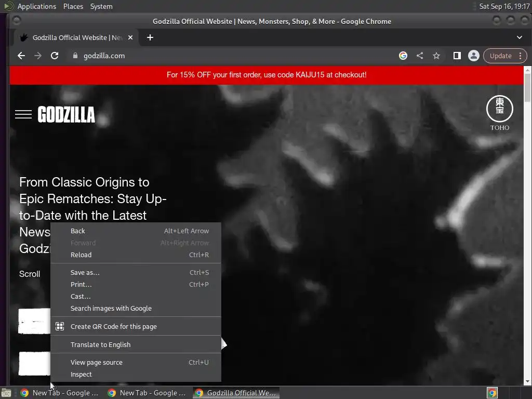The width and height of the screenshot is (532, 399).
Task: Close the Godzilla Official Website tab
Action: click(130, 37)
